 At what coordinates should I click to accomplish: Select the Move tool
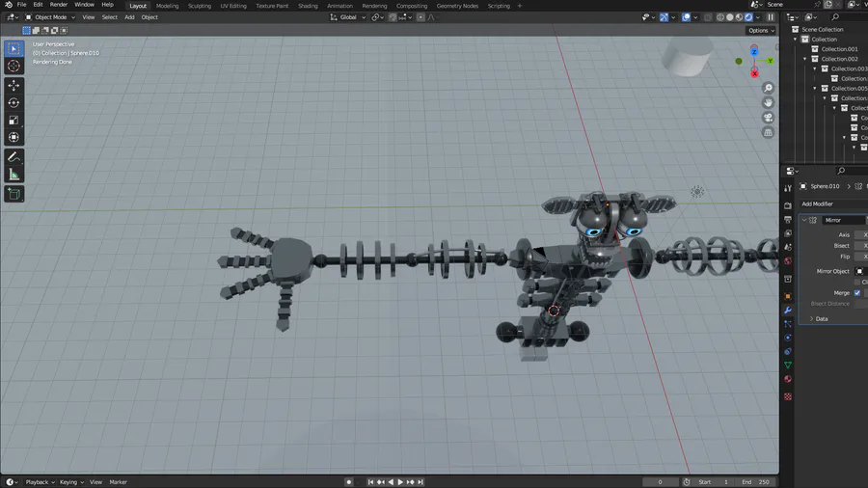(14, 85)
